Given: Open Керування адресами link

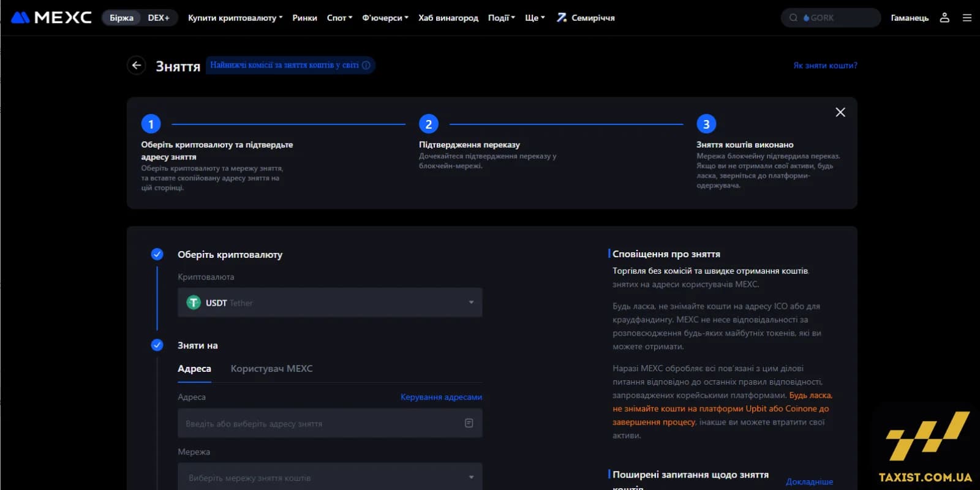Looking at the screenshot, I should tap(441, 397).
